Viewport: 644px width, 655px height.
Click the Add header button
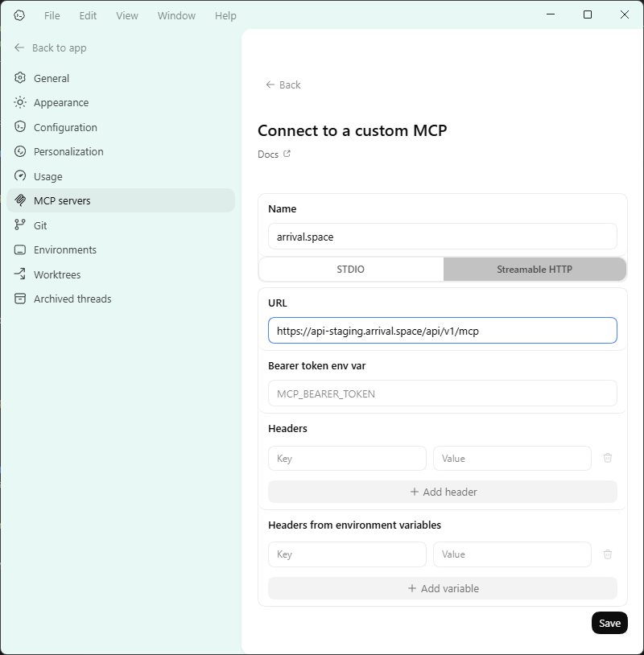click(443, 492)
